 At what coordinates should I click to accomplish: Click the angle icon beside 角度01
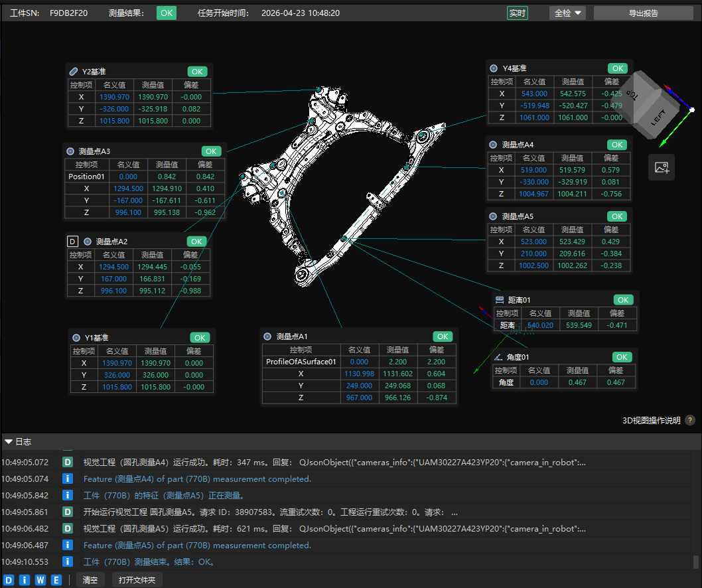498,357
